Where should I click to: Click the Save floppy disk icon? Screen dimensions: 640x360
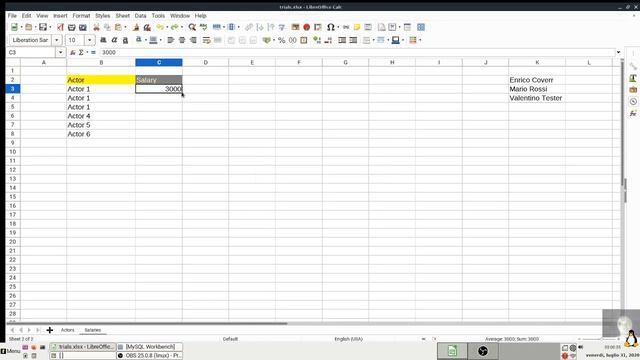[42, 27]
